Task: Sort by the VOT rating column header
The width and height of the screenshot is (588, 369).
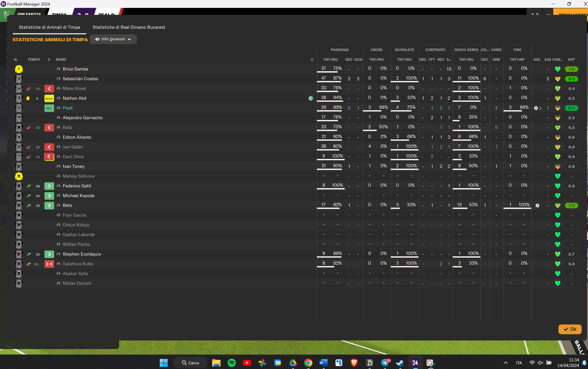Action: [571, 60]
